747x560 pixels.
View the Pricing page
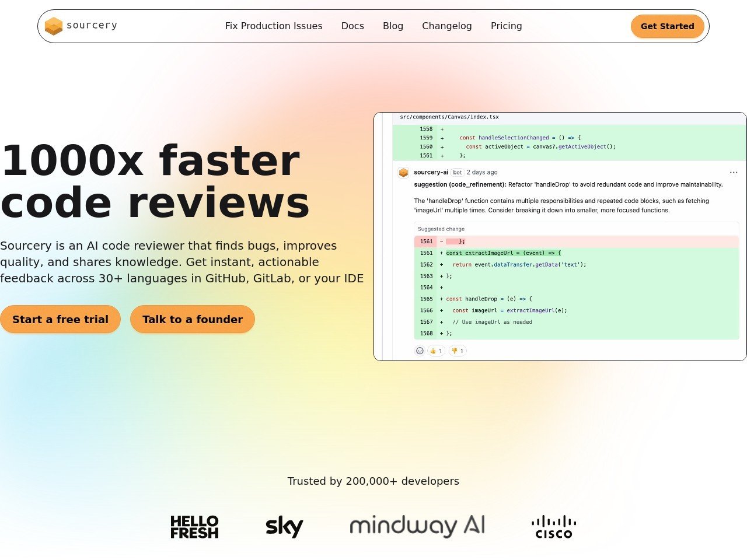[507, 26]
